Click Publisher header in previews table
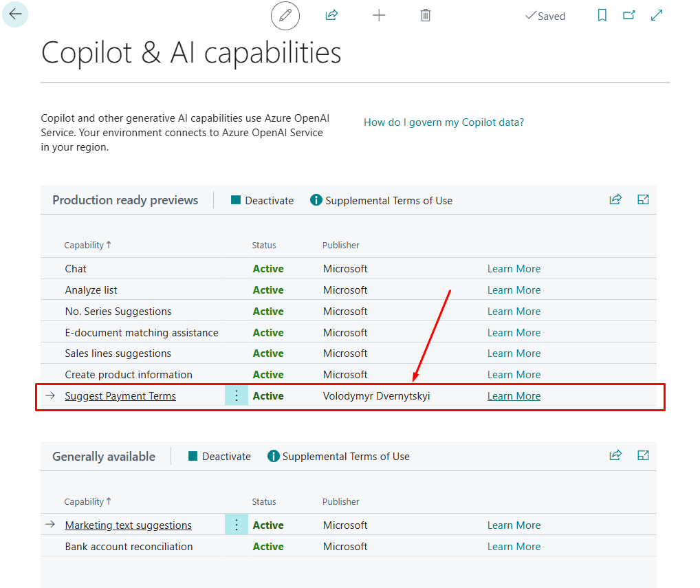The width and height of the screenshot is (700, 588). [340, 245]
